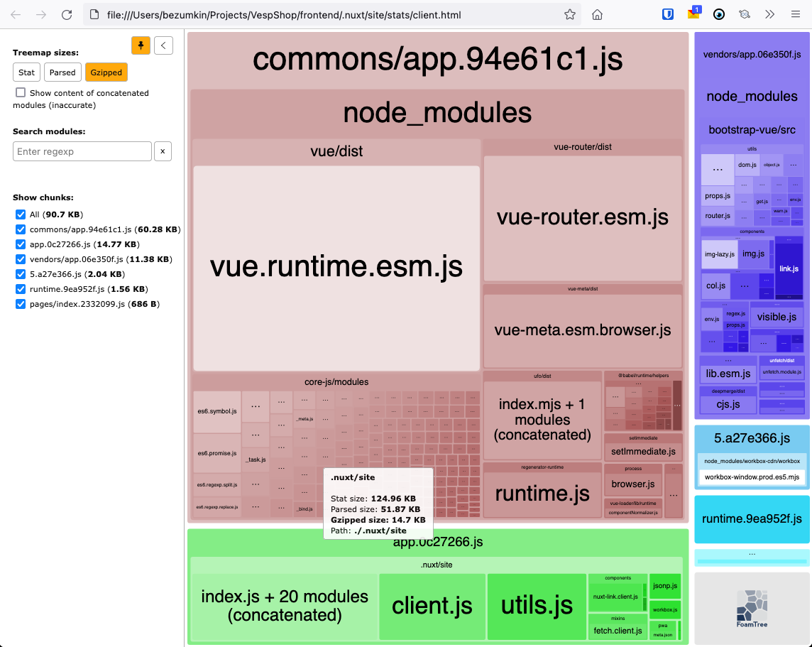Click the vue-meta.esm.browser.js block
Image resolution: width=812 pixels, height=647 pixels.
pyautogui.click(x=583, y=330)
